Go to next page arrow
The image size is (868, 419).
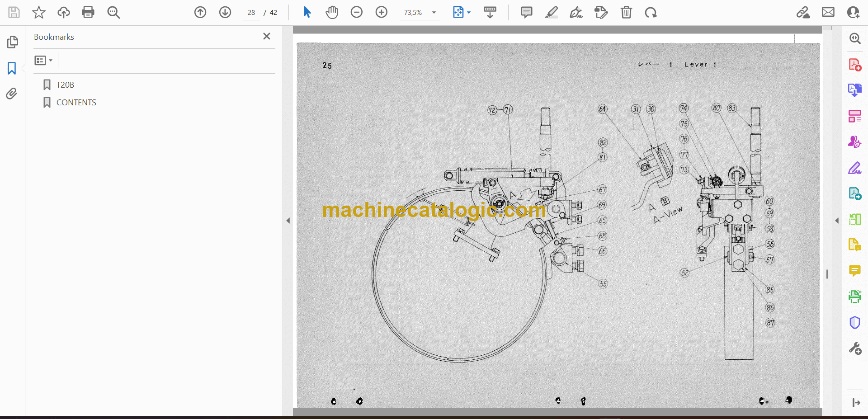tap(225, 12)
